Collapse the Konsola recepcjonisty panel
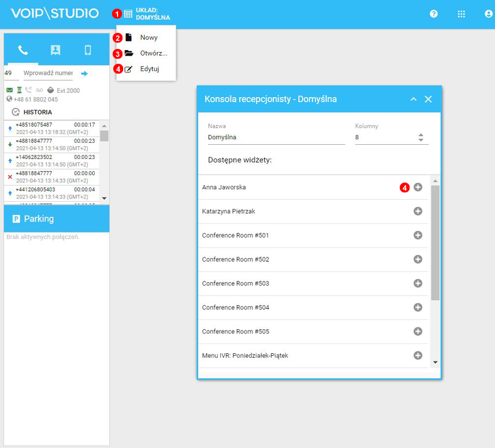The width and height of the screenshot is (495, 448). [x=413, y=99]
